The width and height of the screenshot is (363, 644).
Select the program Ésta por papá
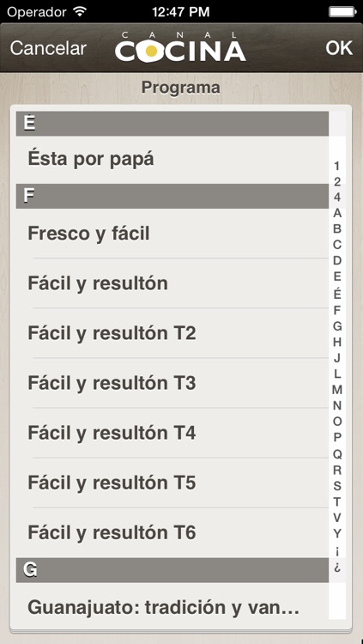(172, 160)
